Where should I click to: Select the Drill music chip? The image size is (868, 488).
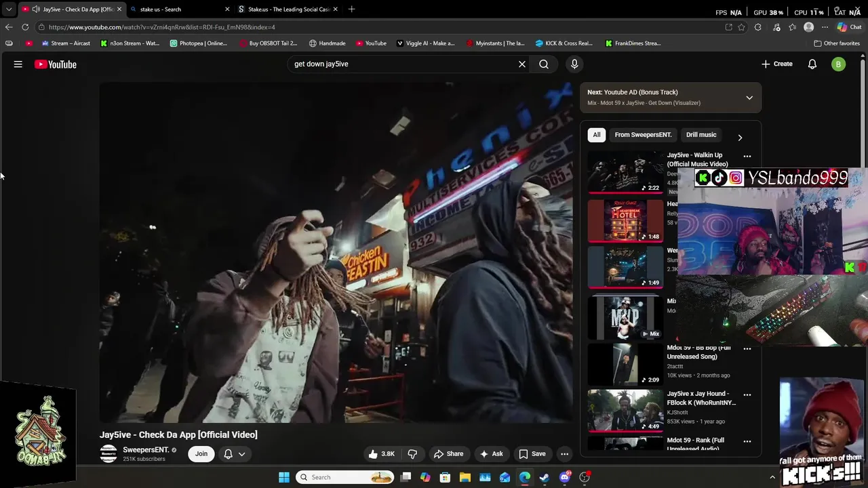[x=701, y=135]
